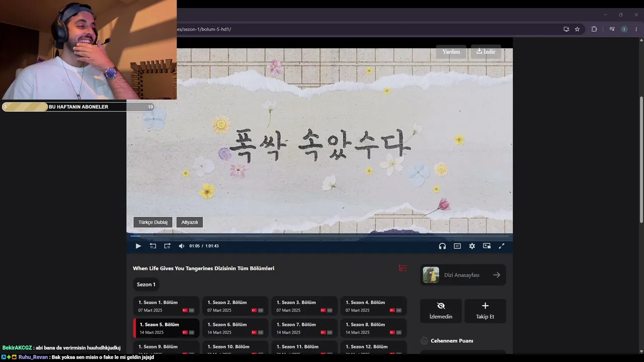Image resolution: width=644 pixels, height=362 pixels.
Task: Bookmark this page with the star icon
Action: [x=577, y=29]
